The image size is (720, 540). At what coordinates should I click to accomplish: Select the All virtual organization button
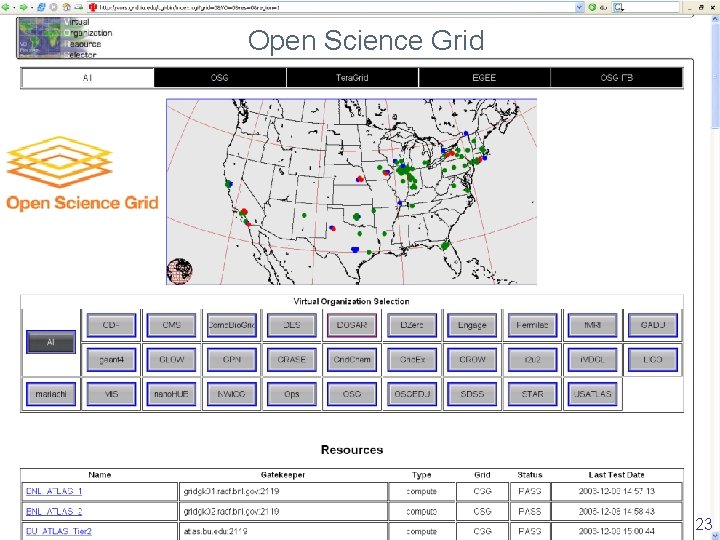pos(51,342)
